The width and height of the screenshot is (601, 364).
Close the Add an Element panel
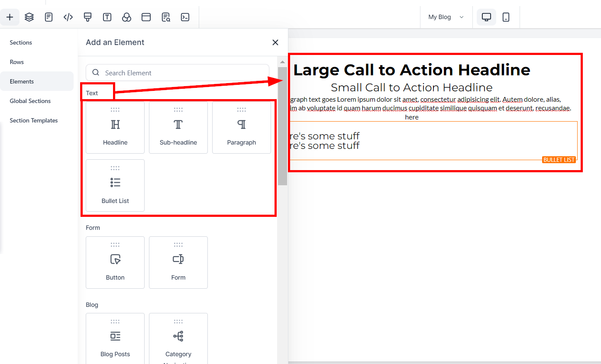275,42
